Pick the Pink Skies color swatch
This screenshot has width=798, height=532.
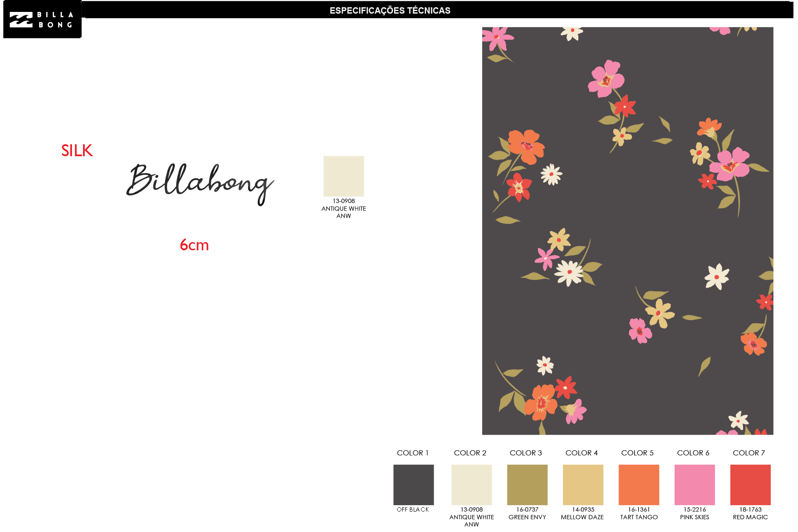[695, 485]
